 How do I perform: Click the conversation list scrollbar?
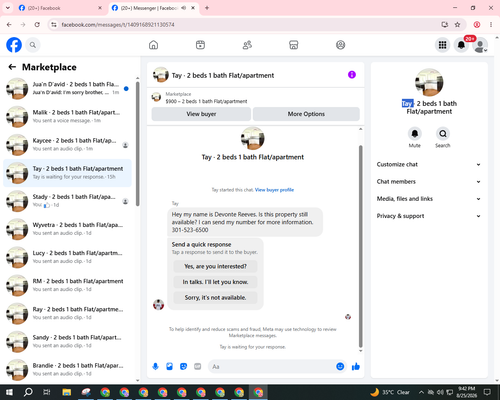tap(138, 144)
